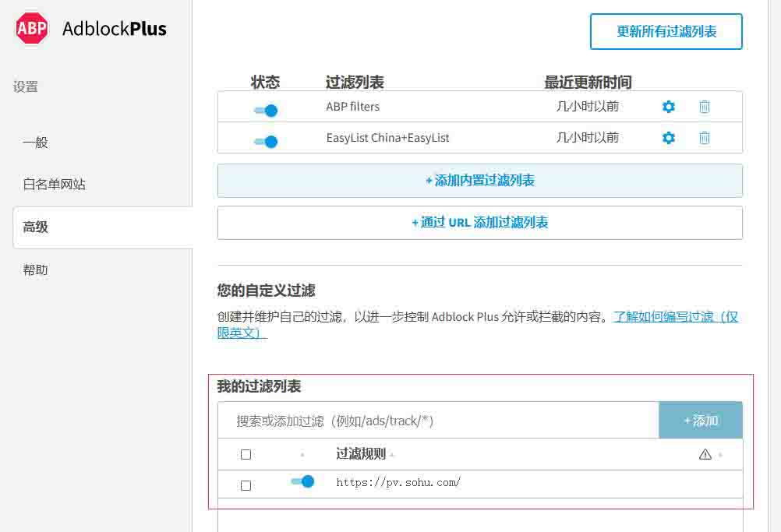
Task: Check the select-all filters checkbox
Action: pyautogui.click(x=246, y=454)
